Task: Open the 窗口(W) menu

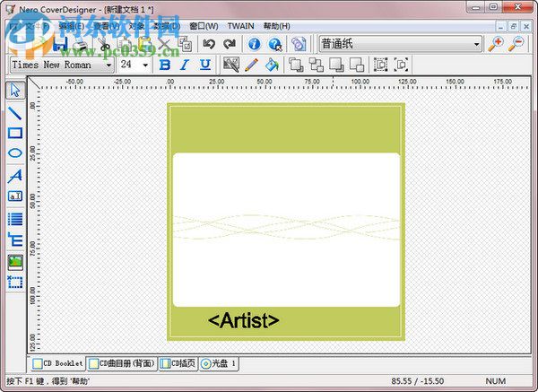Action: tap(204, 26)
